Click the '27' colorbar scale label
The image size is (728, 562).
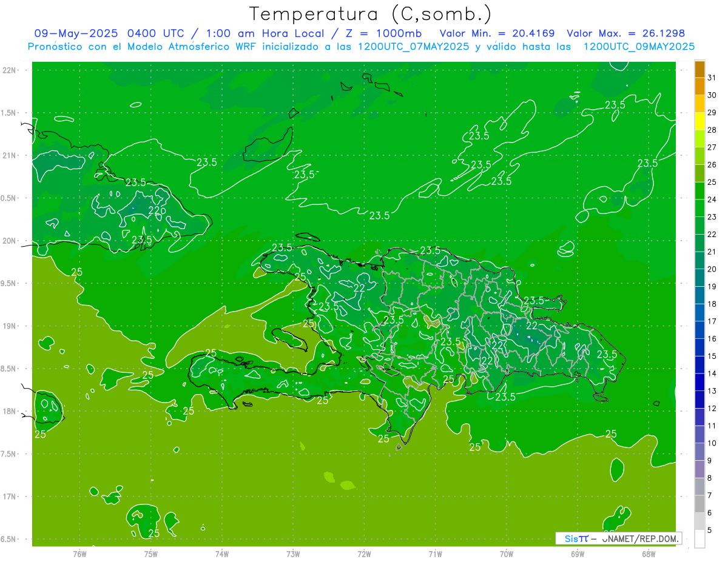tap(712, 147)
